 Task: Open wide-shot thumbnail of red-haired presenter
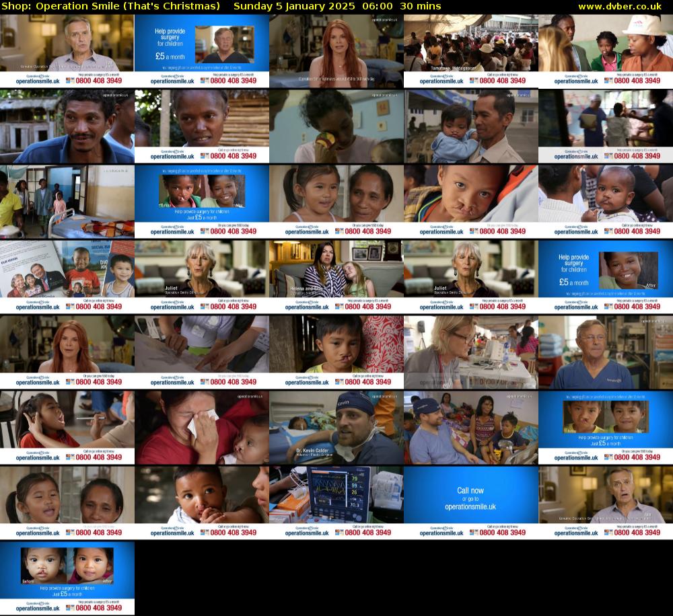point(67,352)
